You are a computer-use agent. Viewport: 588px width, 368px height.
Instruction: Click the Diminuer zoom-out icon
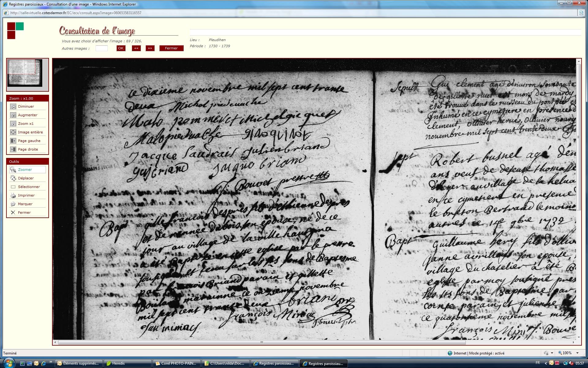13,106
